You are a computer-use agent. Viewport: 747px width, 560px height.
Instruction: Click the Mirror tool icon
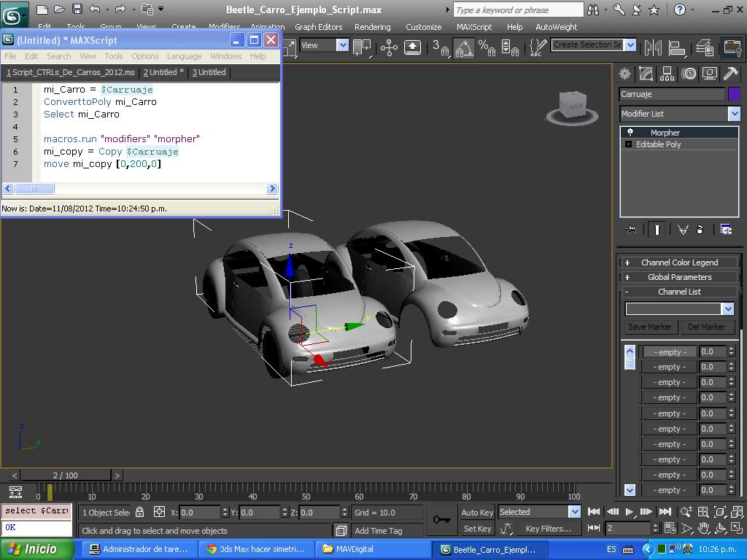point(654,48)
